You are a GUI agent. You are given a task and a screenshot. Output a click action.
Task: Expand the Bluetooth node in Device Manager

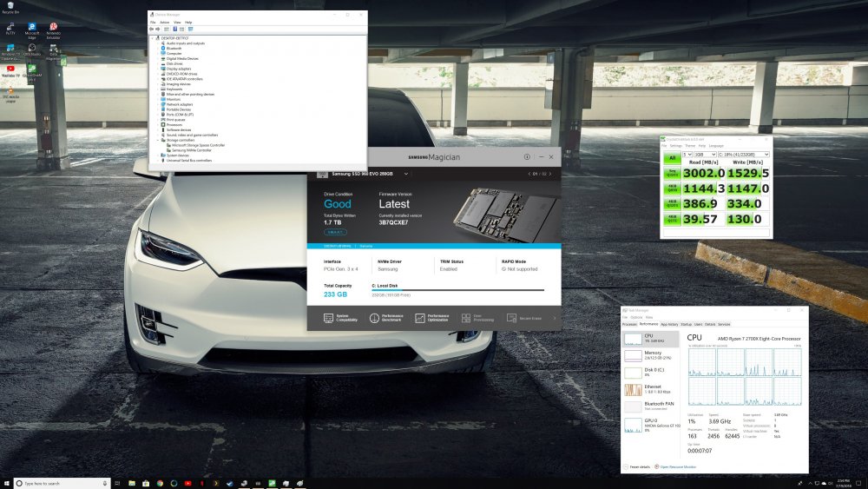coord(159,48)
